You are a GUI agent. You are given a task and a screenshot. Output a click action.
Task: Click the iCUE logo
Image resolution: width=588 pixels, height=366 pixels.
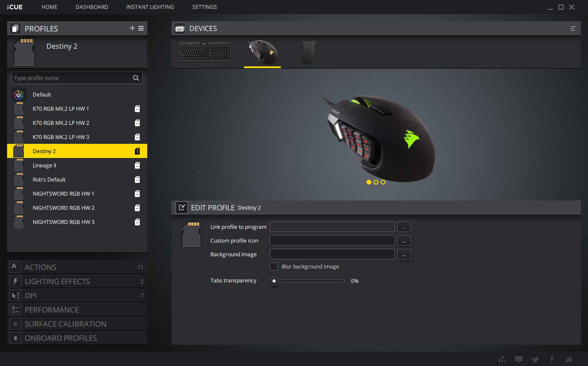coord(15,7)
